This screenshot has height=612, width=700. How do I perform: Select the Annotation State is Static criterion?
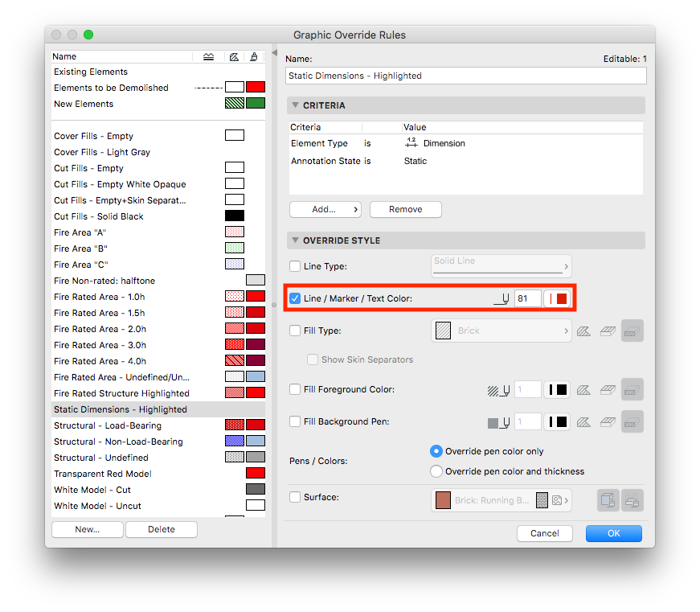click(465, 161)
